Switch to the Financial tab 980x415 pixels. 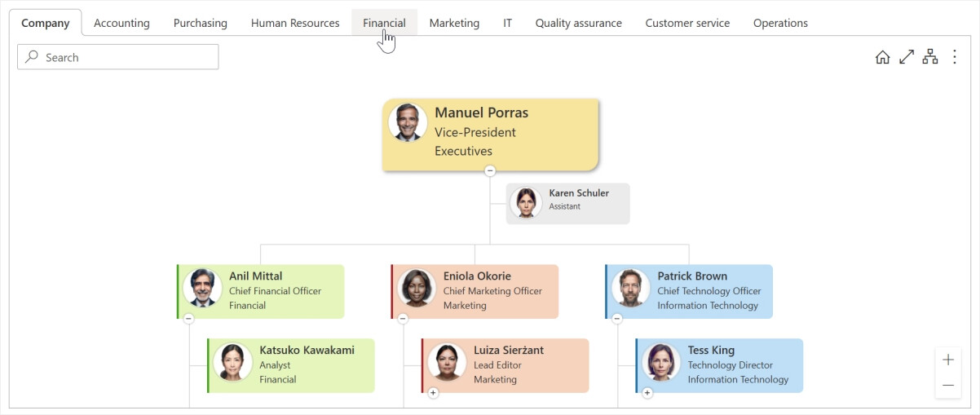coord(384,23)
